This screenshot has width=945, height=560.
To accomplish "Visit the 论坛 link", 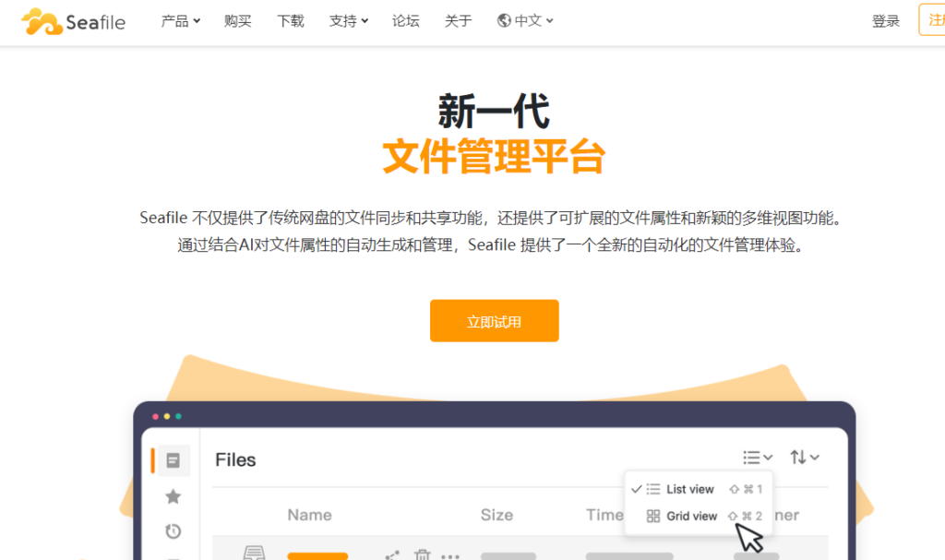I will (406, 21).
